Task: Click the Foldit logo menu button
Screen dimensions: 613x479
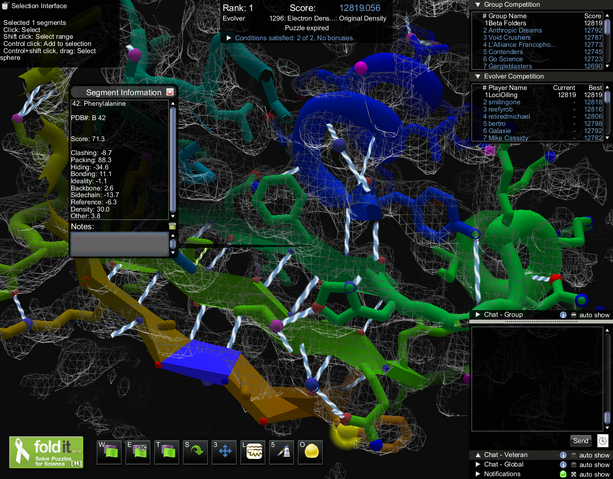Action: tap(46, 452)
